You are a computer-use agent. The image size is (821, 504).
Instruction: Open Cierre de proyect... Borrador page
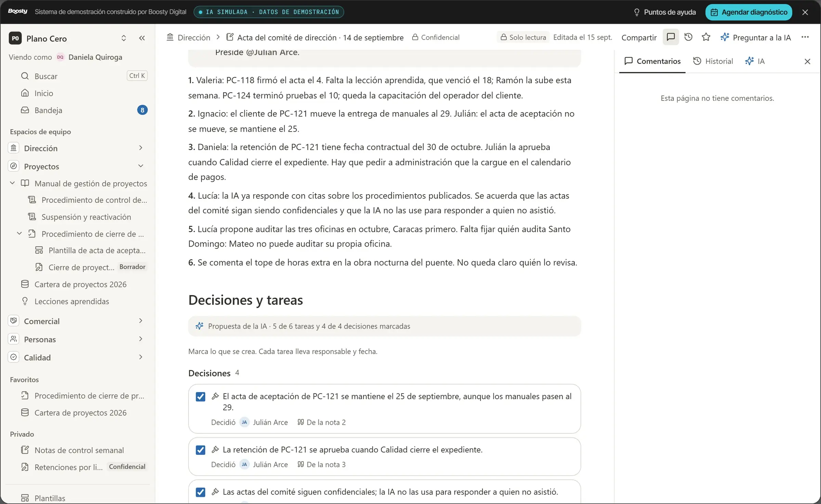[91, 267]
